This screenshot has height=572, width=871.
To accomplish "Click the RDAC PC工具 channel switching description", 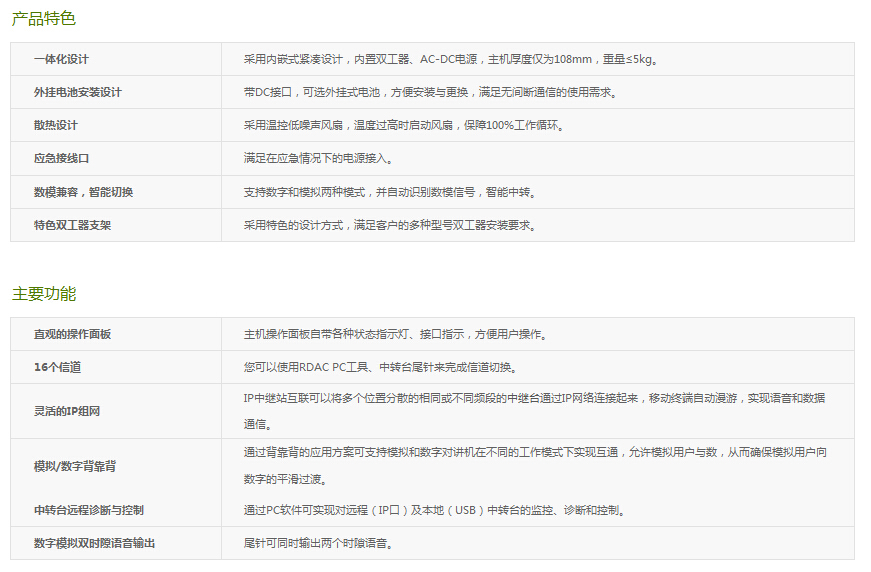I will (x=394, y=367).
